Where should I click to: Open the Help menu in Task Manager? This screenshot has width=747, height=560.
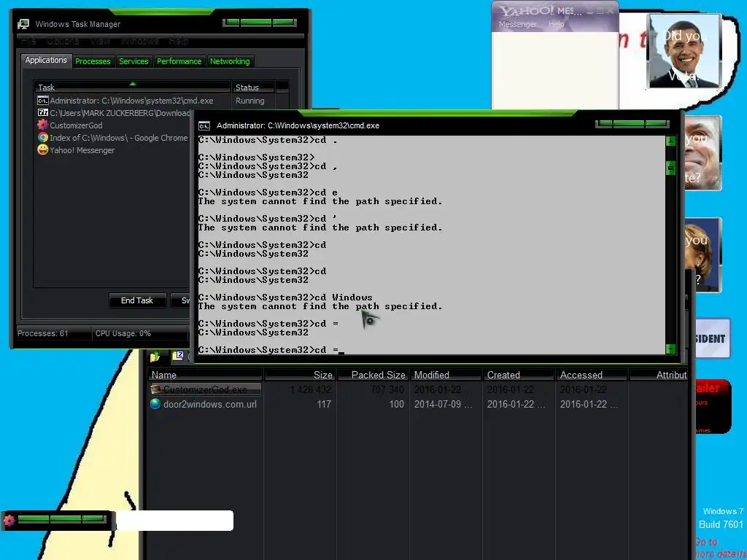point(179,42)
